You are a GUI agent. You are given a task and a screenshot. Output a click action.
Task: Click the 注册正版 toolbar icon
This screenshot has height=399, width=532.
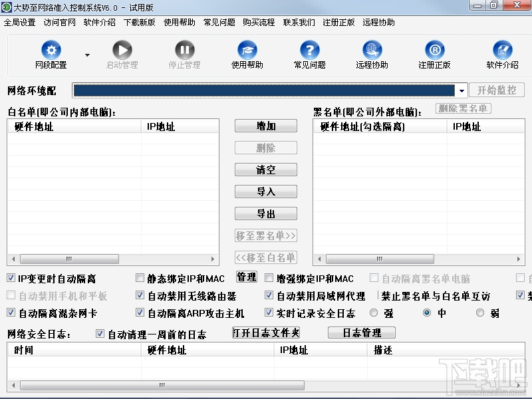pyautogui.click(x=435, y=50)
